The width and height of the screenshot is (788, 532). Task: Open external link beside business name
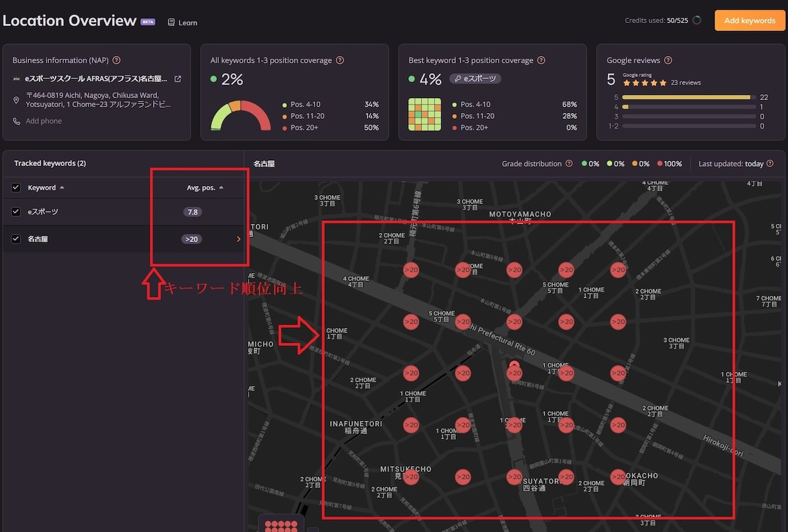pos(178,79)
